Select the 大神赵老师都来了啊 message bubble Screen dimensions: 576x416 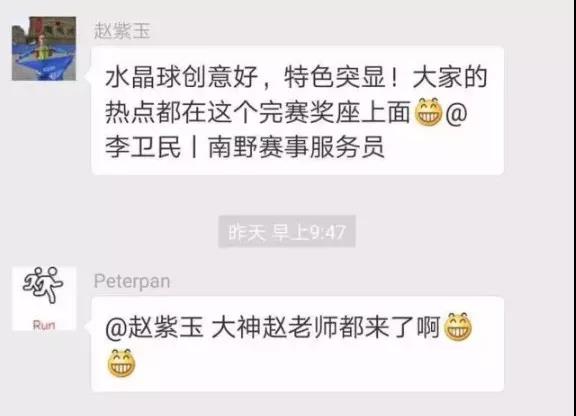coord(298,344)
